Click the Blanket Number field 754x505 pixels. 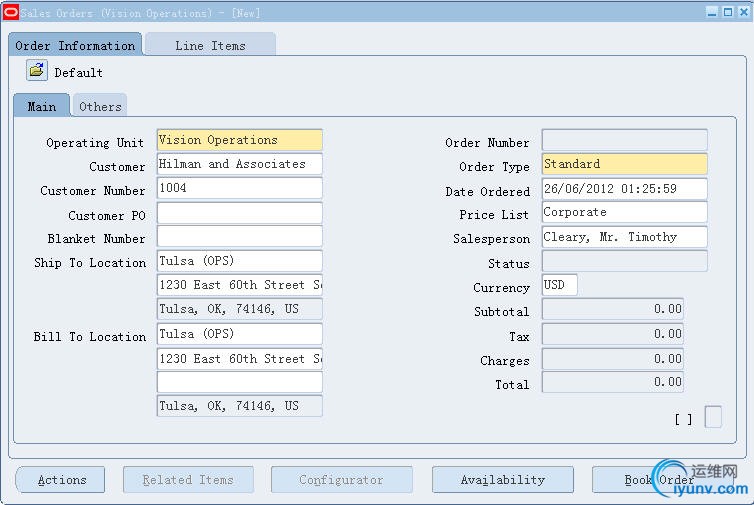coord(239,237)
